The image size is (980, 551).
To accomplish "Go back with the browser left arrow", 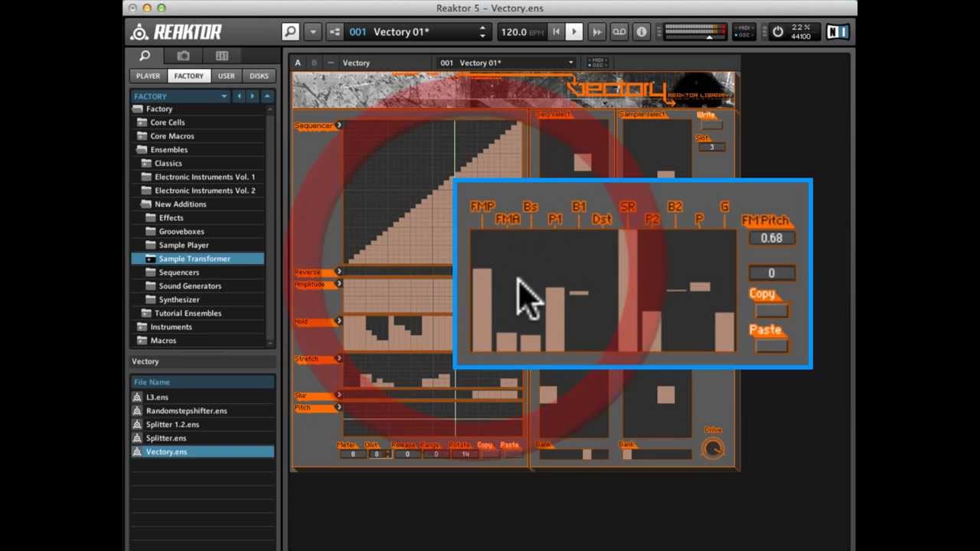I will click(239, 96).
